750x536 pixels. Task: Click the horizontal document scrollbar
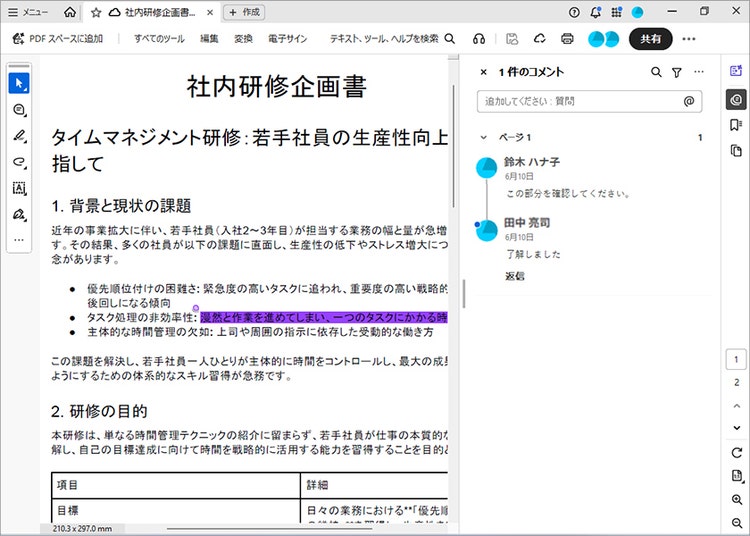click(269, 528)
